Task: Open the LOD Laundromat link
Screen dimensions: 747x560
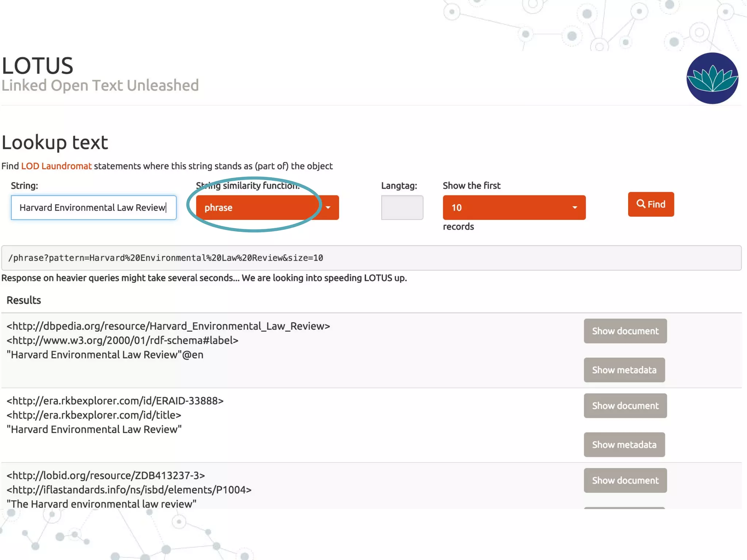Action: pos(56,166)
